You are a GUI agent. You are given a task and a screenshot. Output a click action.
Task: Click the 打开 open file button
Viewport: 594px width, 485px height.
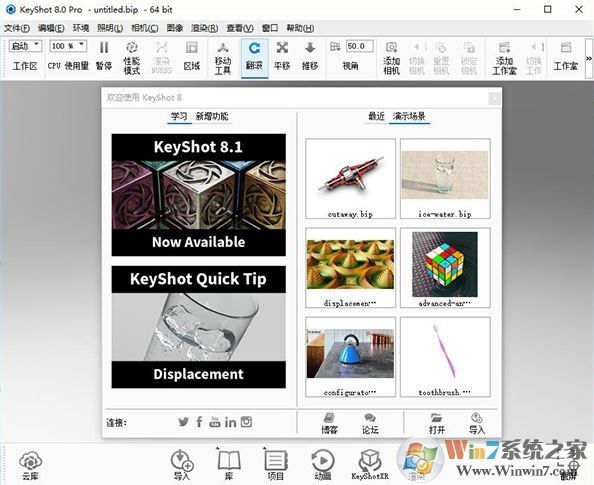pyautogui.click(x=437, y=424)
